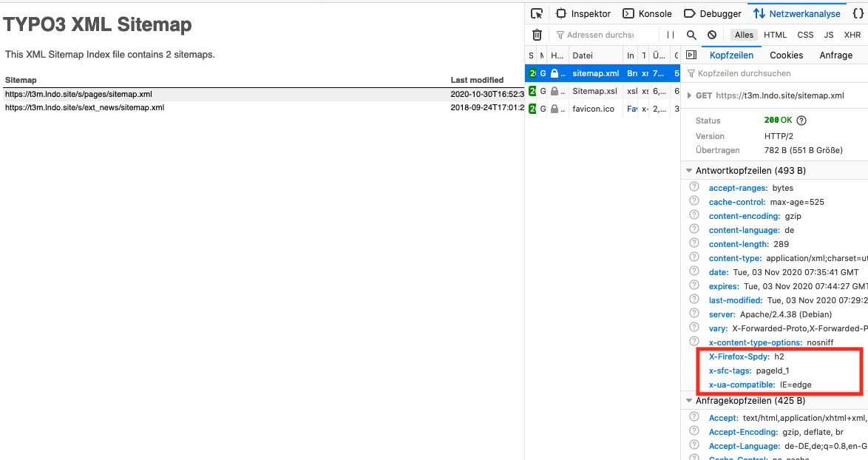Open help icon for content-length header
The image size is (868, 460).
pos(694,243)
